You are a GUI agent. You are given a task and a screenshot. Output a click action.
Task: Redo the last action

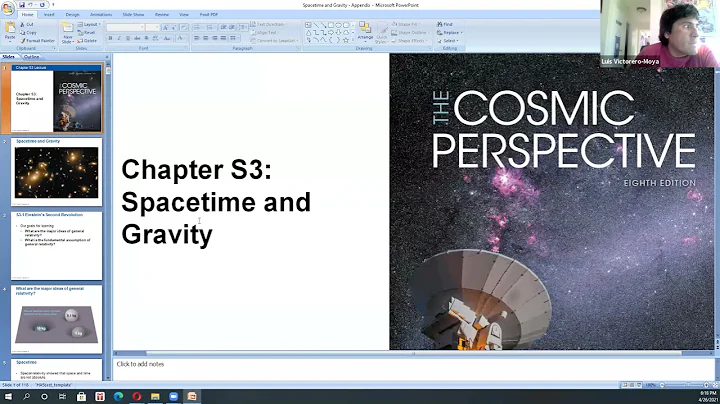click(x=42, y=5)
